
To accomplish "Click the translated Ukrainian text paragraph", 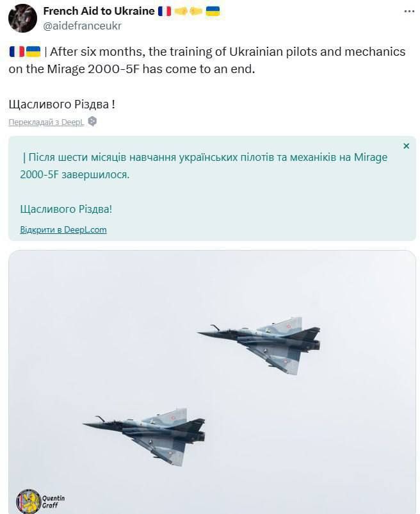I will (x=204, y=165).
